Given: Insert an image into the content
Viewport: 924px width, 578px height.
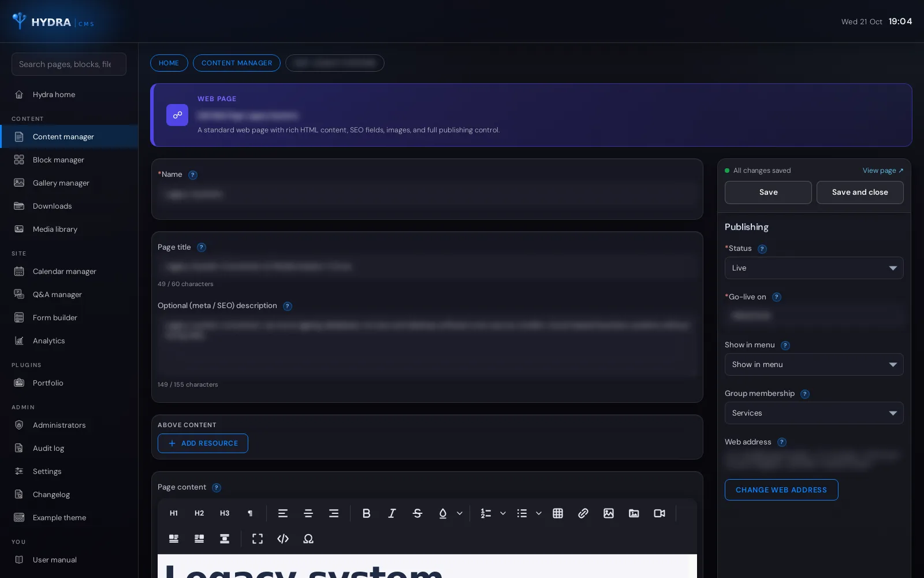Looking at the screenshot, I should 609,513.
